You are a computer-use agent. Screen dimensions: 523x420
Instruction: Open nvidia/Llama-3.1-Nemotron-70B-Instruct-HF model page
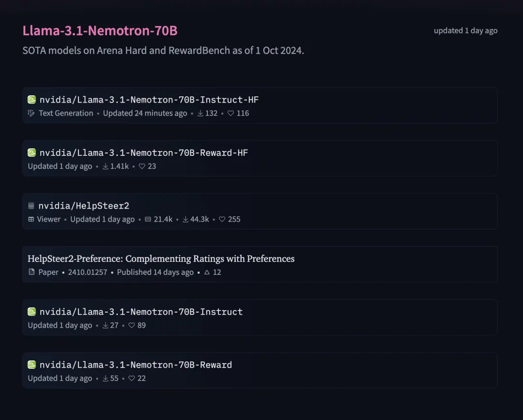tap(149, 100)
